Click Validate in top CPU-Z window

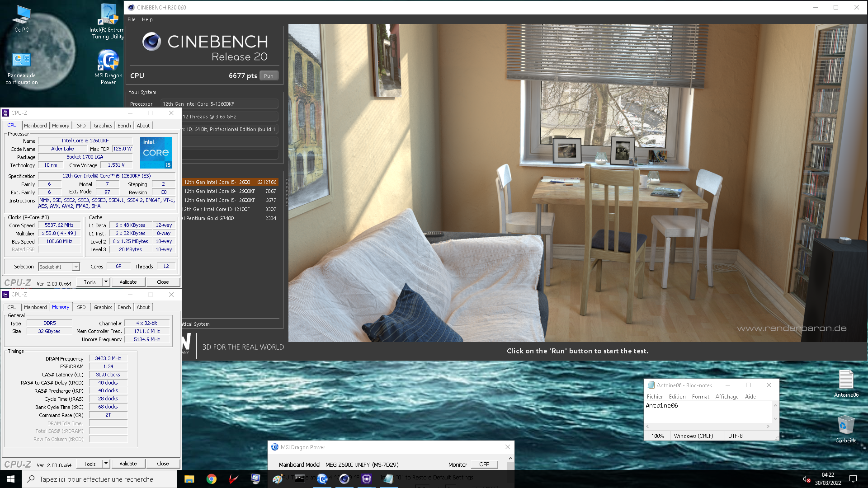coord(128,282)
